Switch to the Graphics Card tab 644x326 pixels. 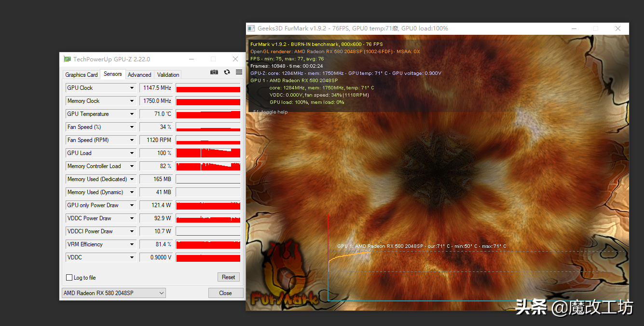click(82, 75)
